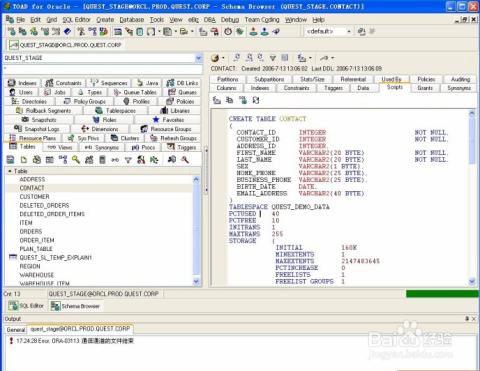Image resolution: width=480 pixels, height=371 pixels.
Task: Open the File menu
Action: [x=20, y=20]
